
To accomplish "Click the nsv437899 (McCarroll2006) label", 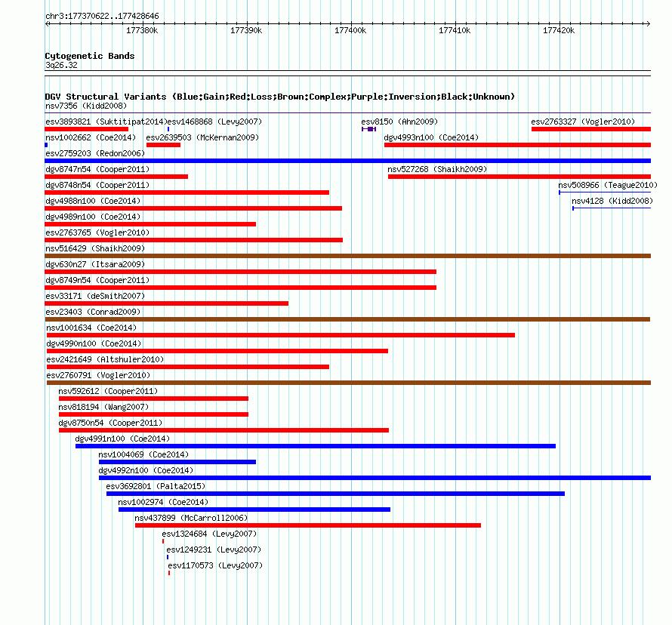I will [191, 518].
